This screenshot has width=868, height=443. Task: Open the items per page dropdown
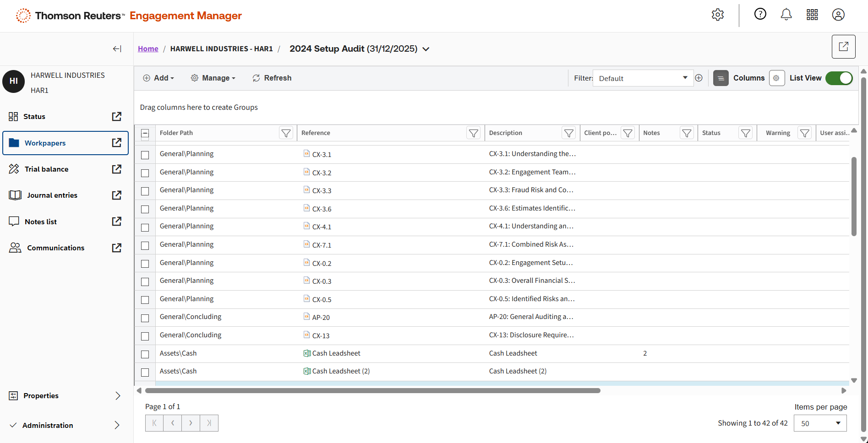820,423
